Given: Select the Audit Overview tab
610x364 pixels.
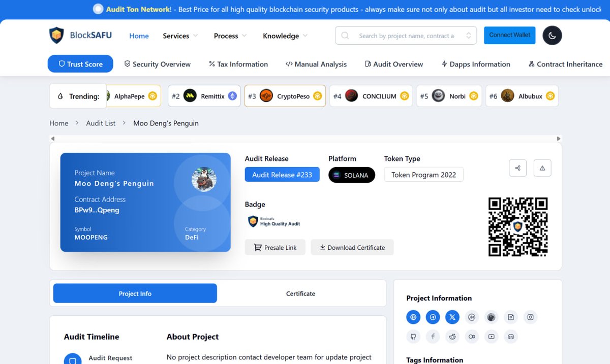Looking at the screenshot, I should point(394,64).
